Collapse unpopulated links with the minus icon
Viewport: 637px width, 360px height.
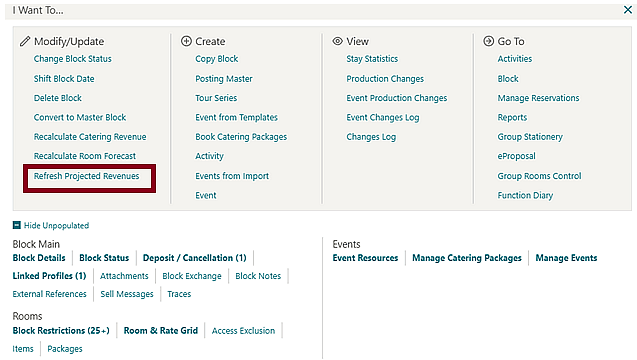pyautogui.click(x=17, y=225)
